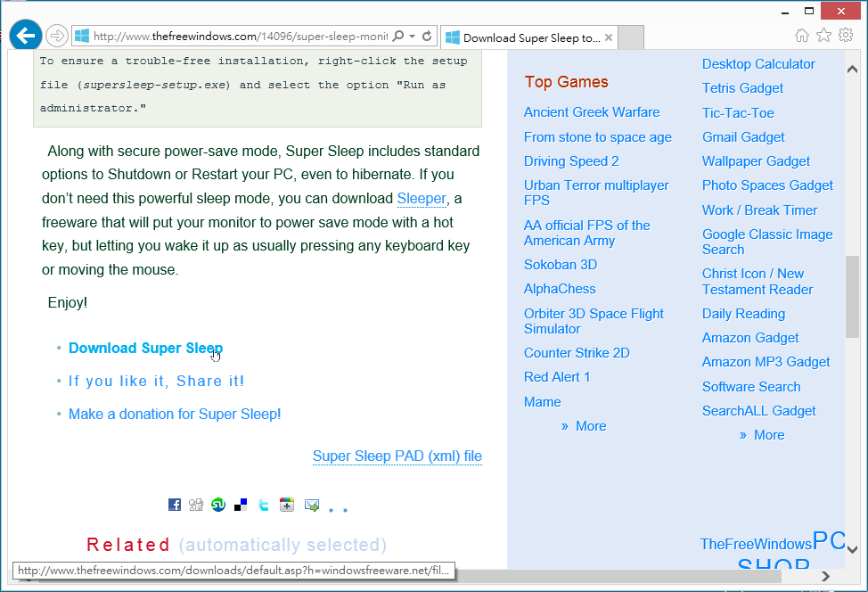Open Daily Reading link
This screenshot has height=592, width=868.
(743, 314)
